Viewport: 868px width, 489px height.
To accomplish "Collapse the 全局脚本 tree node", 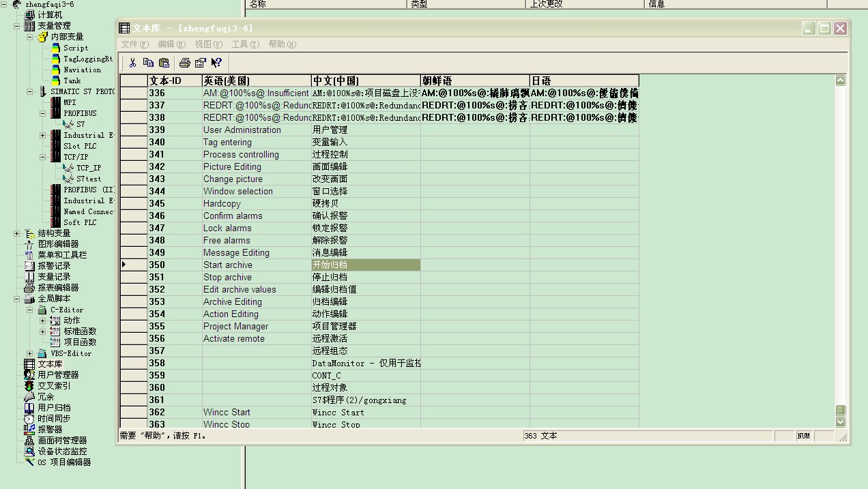I will point(17,299).
